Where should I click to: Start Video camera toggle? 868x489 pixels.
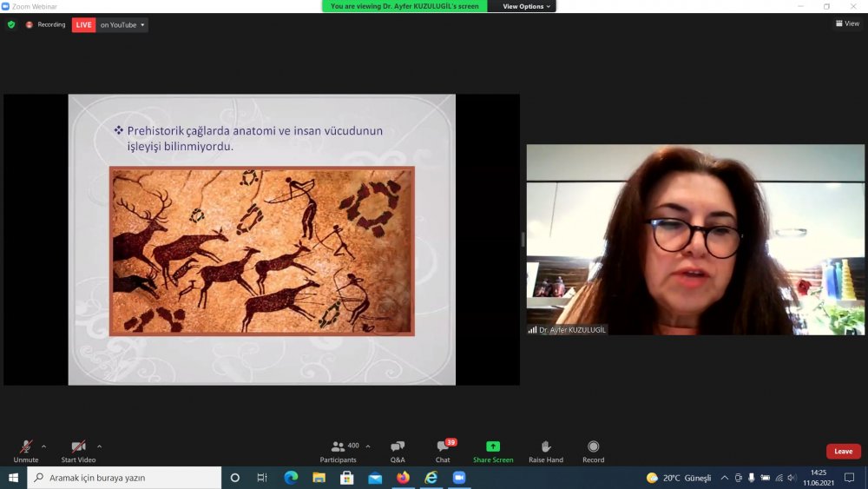tap(78, 449)
